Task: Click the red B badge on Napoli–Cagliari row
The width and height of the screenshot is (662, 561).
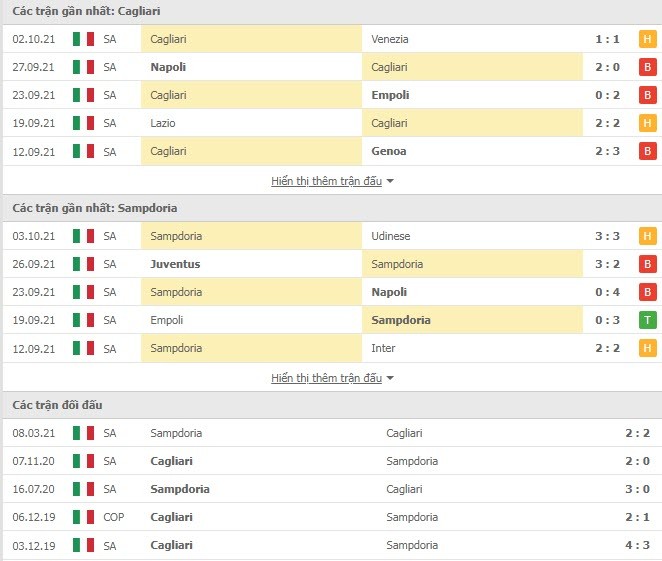Action: click(647, 67)
